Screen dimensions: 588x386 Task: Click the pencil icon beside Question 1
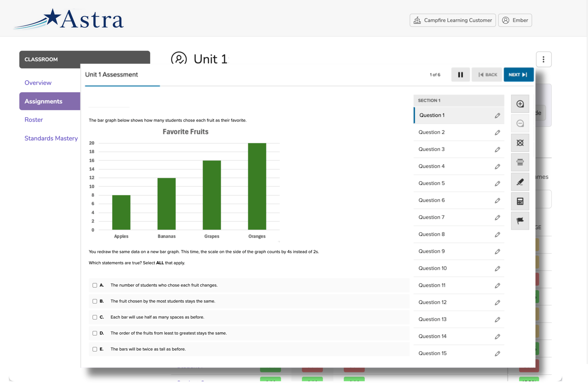[497, 116]
